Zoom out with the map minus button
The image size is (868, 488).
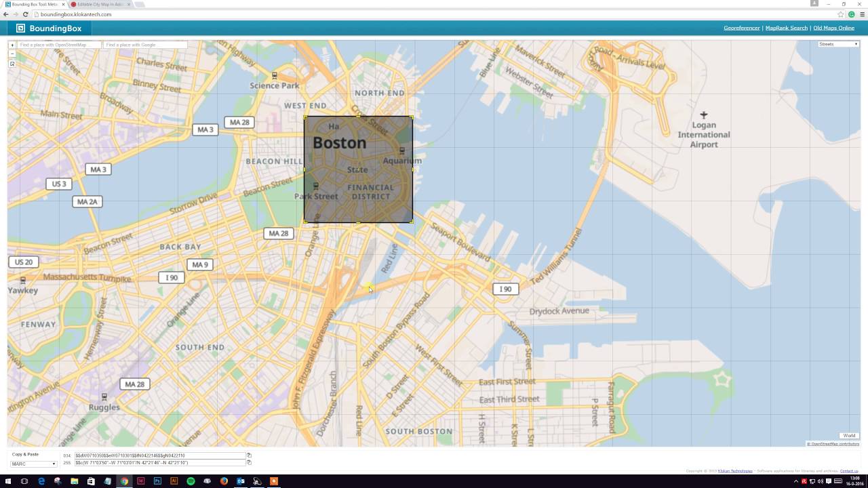(x=12, y=54)
